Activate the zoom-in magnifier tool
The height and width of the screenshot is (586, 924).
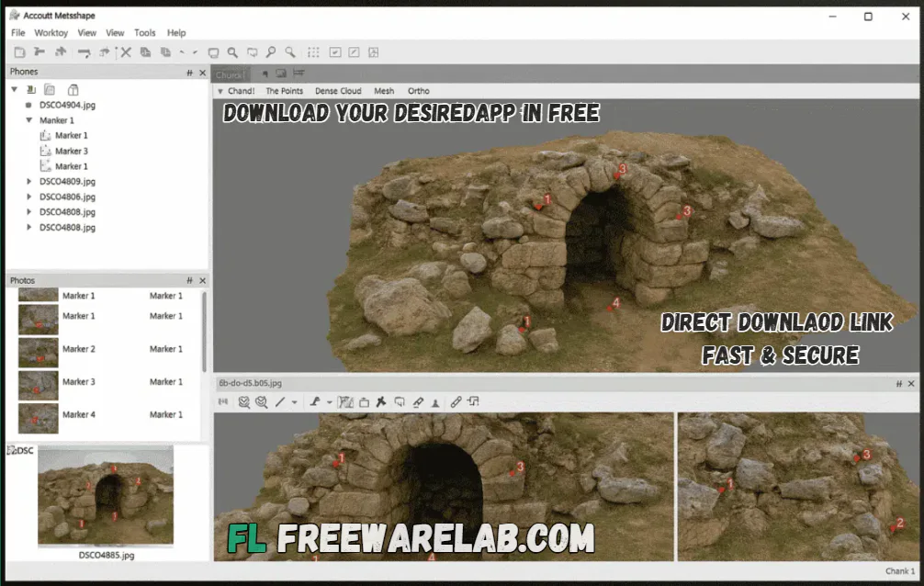click(x=272, y=52)
